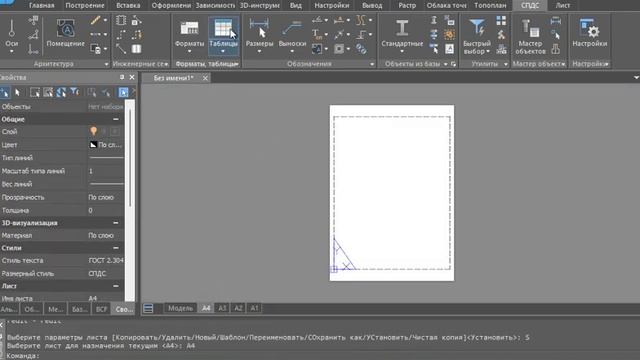640x360 pixels.
Task: Open the Стандартные dropdown arrow
Action: 402,51
